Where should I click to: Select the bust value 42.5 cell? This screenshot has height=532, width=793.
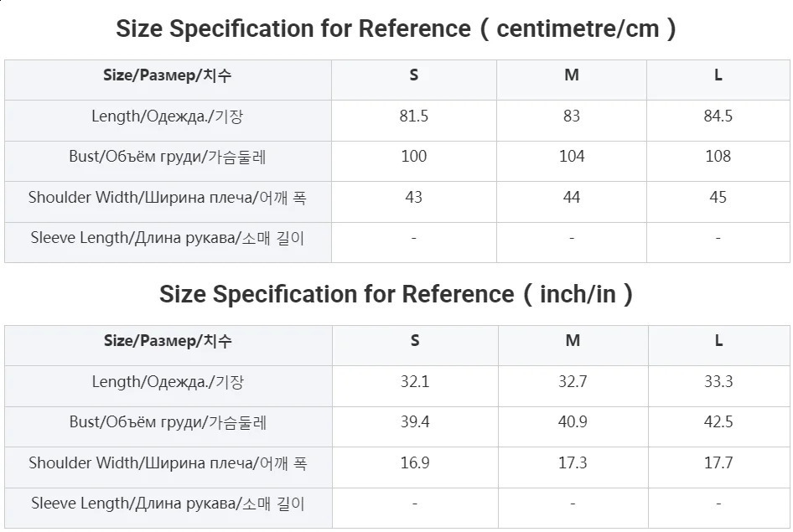click(719, 422)
